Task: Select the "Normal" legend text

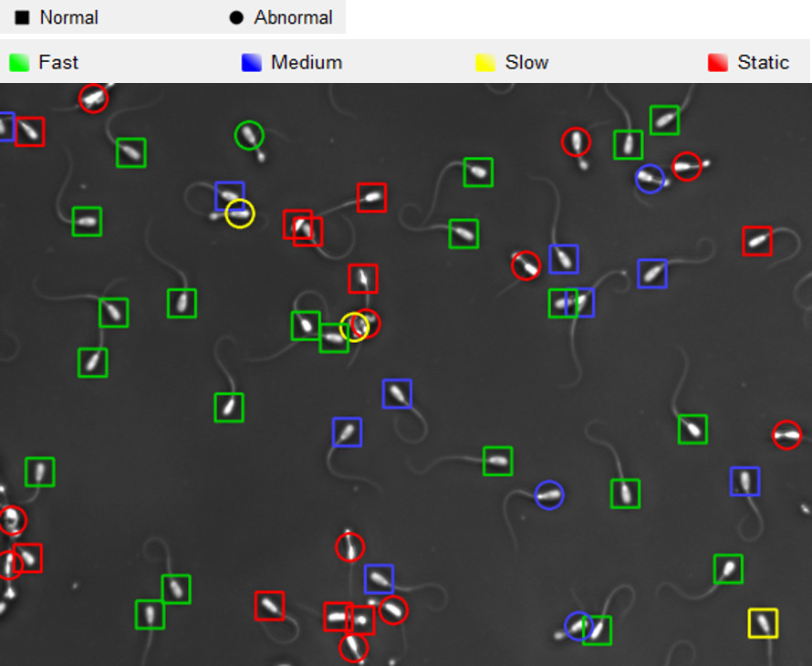Action: [68, 17]
